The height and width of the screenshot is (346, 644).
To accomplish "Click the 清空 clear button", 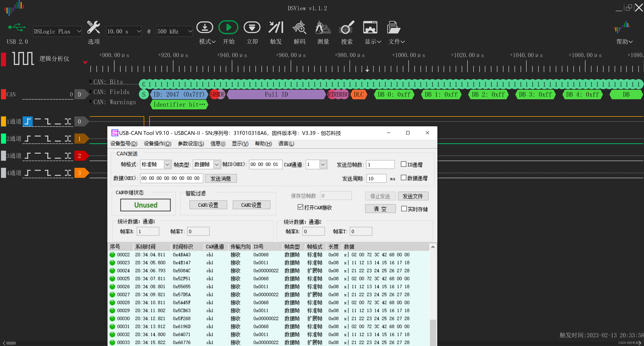I will [x=380, y=209].
